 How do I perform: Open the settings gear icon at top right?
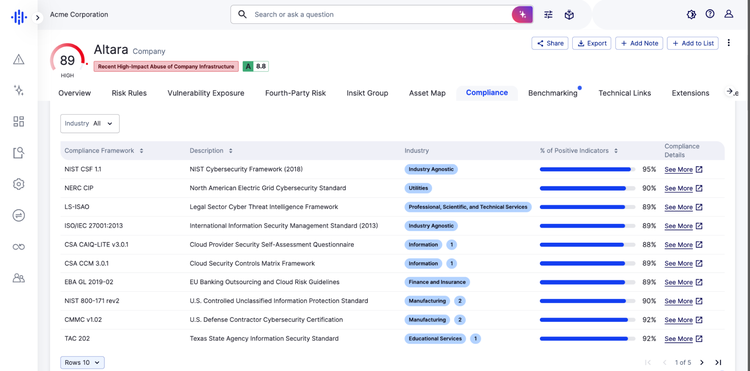[691, 14]
